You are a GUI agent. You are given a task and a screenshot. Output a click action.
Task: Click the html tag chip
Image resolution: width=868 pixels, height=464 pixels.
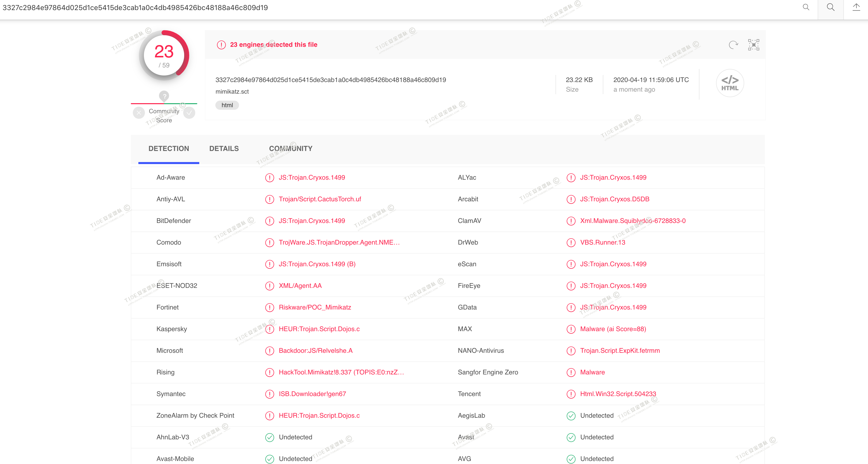pyautogui.click(x=227, y=105)
